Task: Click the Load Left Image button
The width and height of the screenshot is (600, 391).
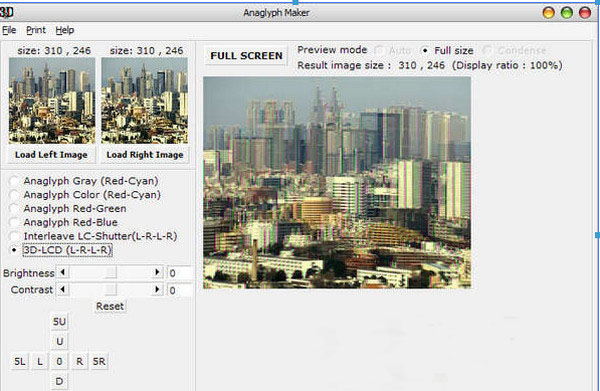Action: point(51,155)
